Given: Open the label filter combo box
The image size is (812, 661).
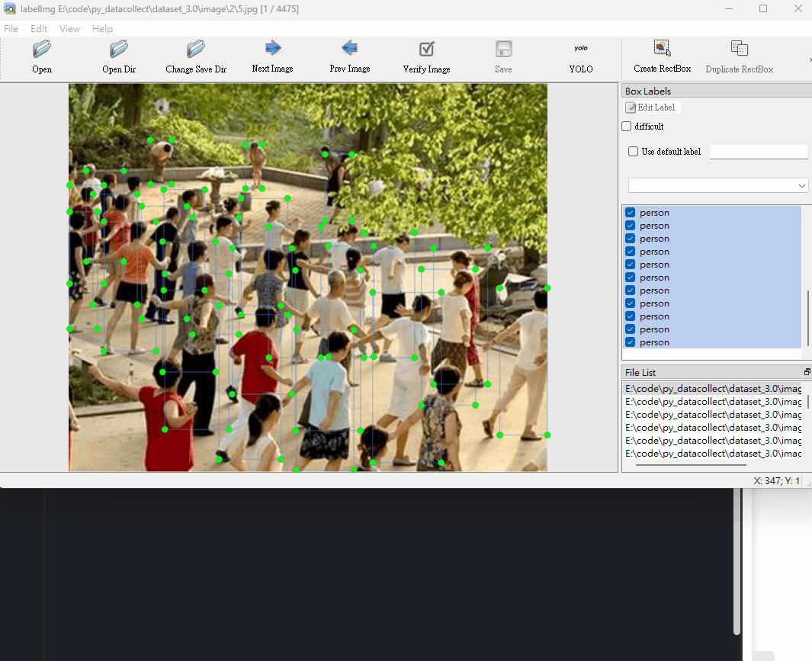Looking at the screenshot, I should coord(717,185).
